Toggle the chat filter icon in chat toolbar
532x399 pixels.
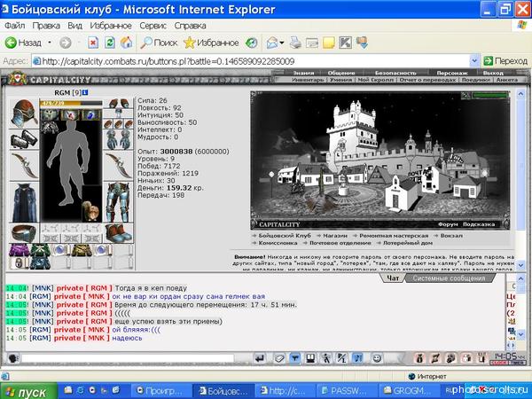pos(295,358)
